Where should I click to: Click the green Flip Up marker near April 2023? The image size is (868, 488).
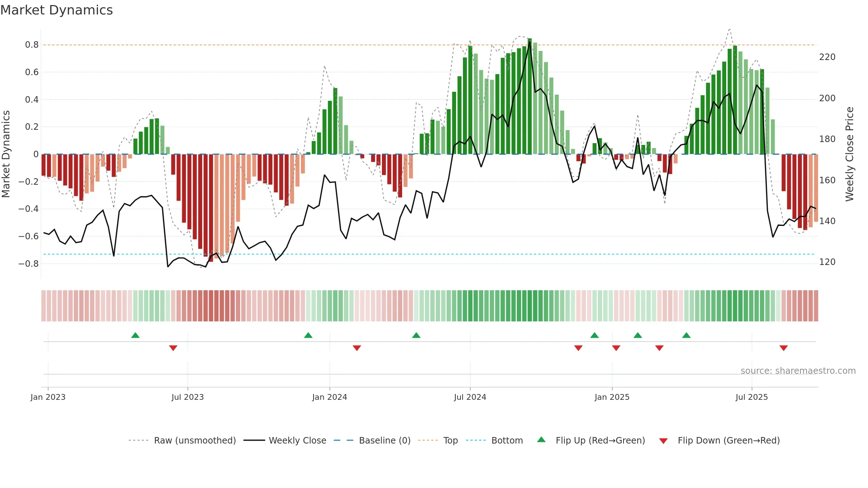135,335
